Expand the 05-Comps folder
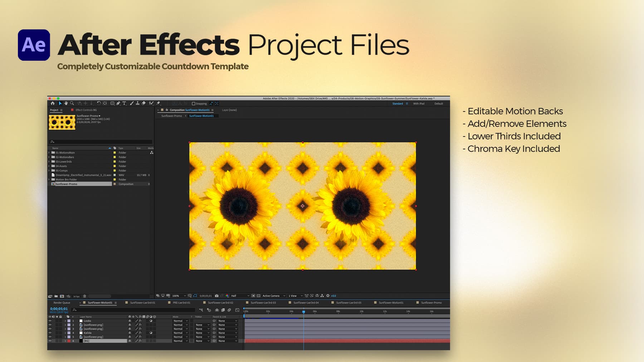644x362 pixels. [49, 170]
